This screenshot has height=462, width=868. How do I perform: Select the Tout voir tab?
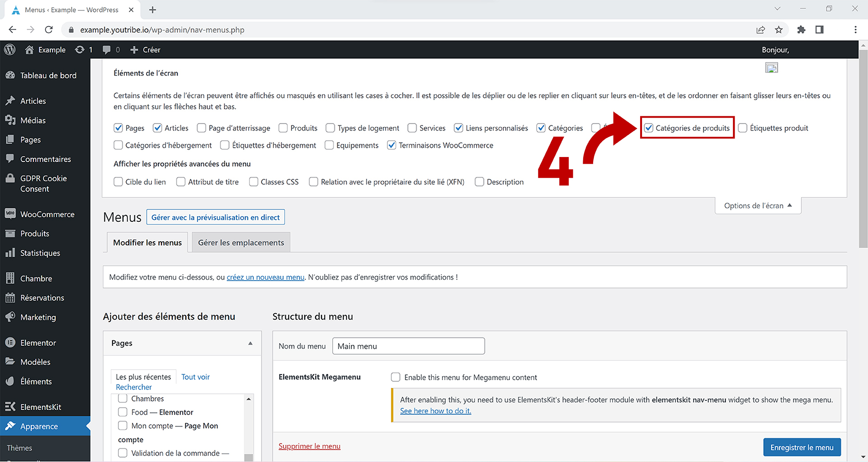point(195,377)
